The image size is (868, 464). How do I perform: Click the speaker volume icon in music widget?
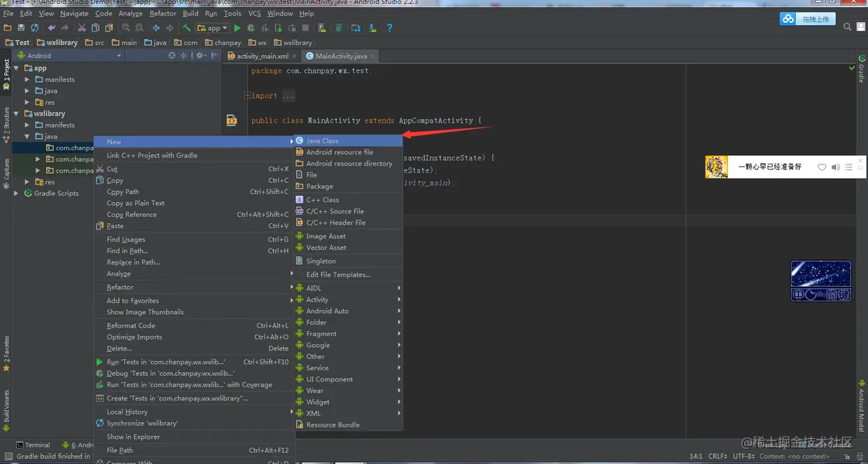(x=835, y=167)
